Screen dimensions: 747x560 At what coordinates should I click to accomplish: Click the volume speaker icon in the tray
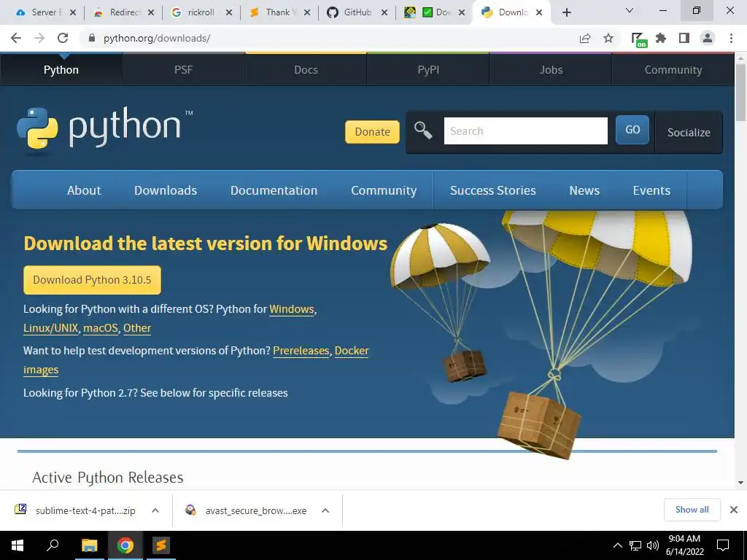[653, 545]
